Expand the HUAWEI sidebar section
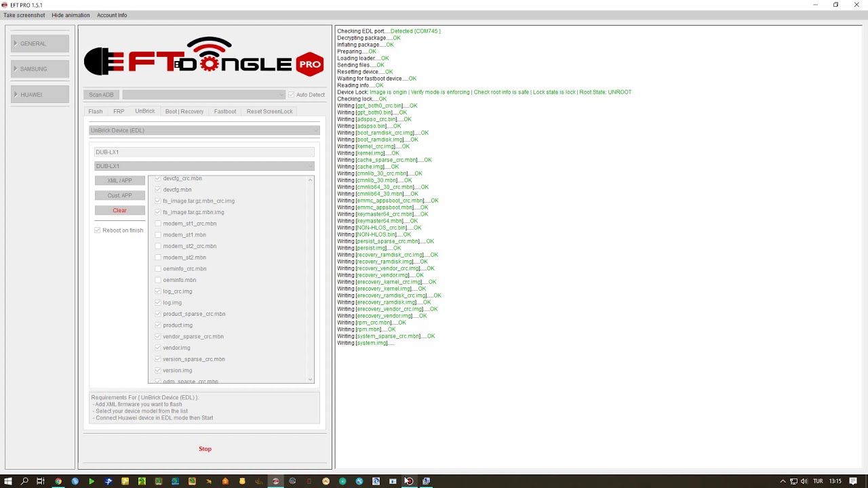 point(40,94)
